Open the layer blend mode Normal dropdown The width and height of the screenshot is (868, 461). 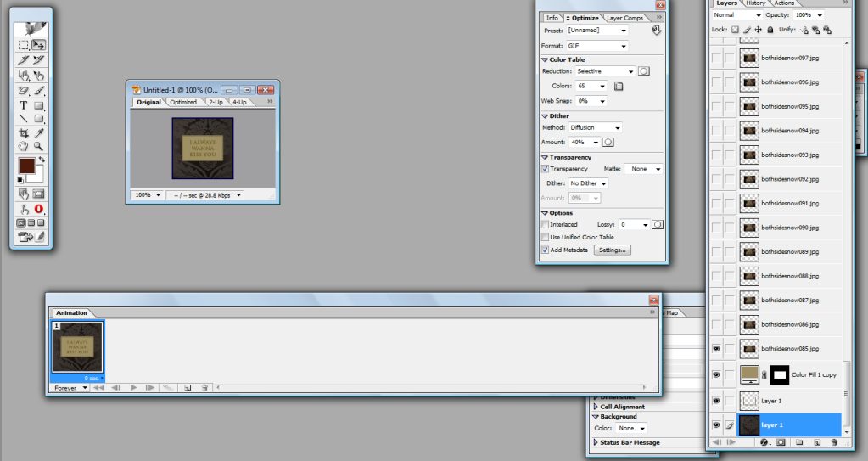[736, 15]
